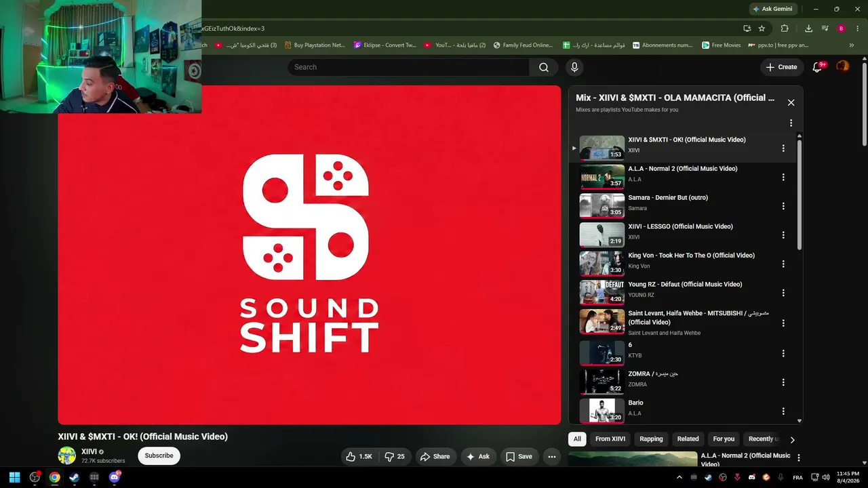Open the XIIVI channel avatar
This screenshot has height=488, width=868.
(67, 455)
